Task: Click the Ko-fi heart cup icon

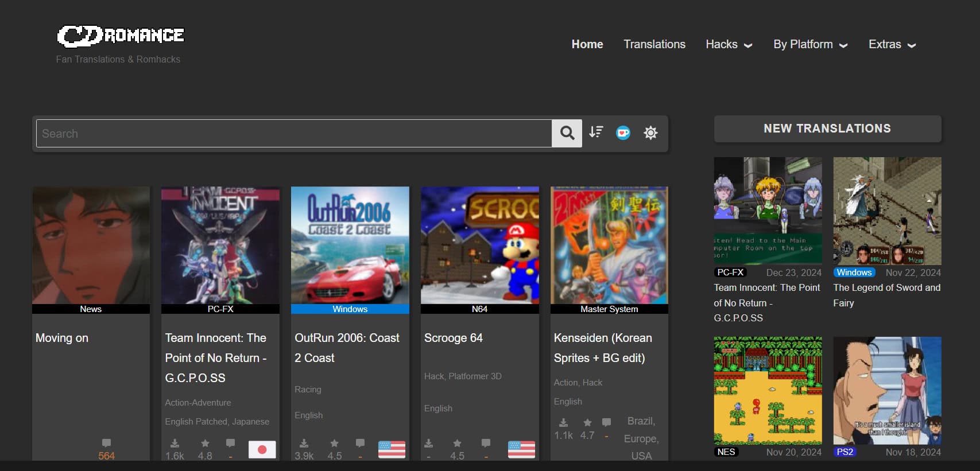Action: (x=623, y=133)
